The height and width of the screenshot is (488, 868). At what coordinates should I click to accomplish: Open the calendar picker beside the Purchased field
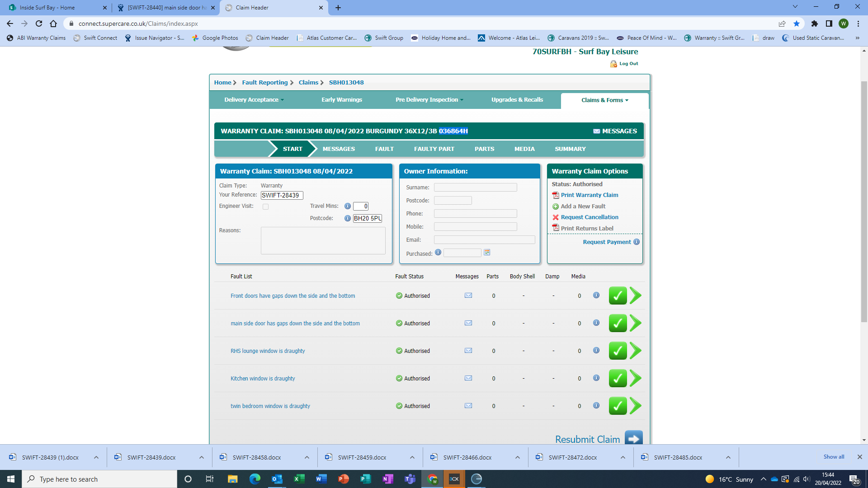click(487, 253)
